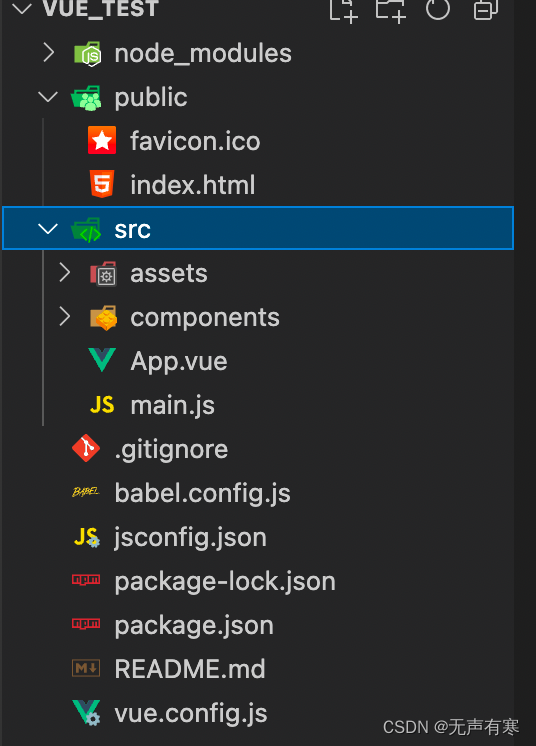Click the Vue logo icon beside App.vue

[102, 360]
